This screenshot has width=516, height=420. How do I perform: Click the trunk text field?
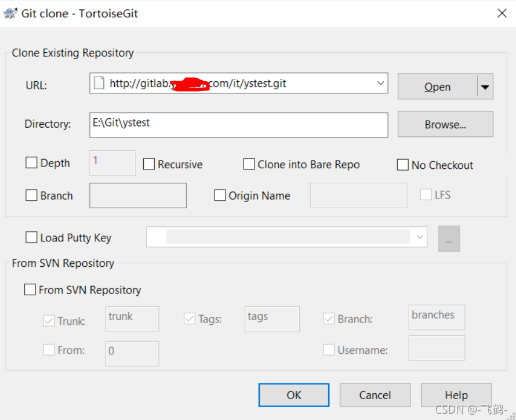[x=132, y=318]
